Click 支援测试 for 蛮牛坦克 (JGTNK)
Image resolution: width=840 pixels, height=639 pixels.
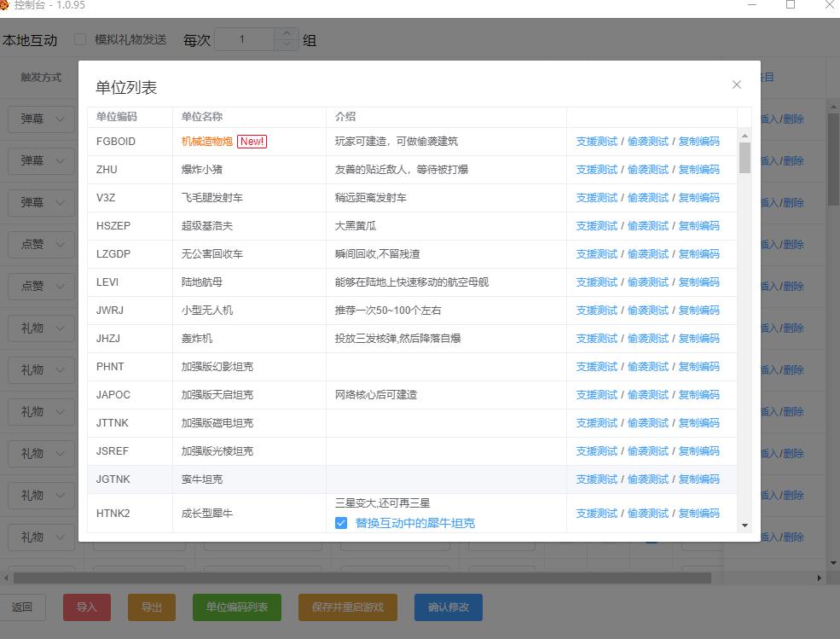coord(596,479)
